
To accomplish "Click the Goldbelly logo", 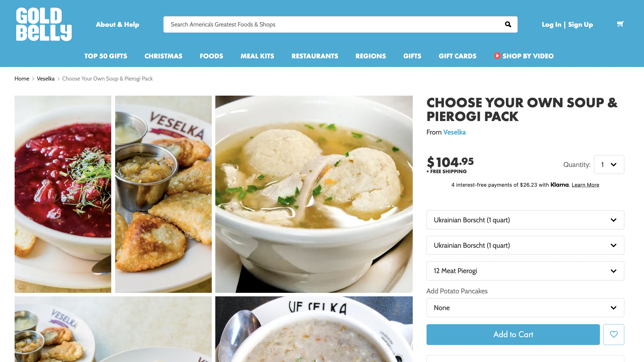I will pos(44,24).
